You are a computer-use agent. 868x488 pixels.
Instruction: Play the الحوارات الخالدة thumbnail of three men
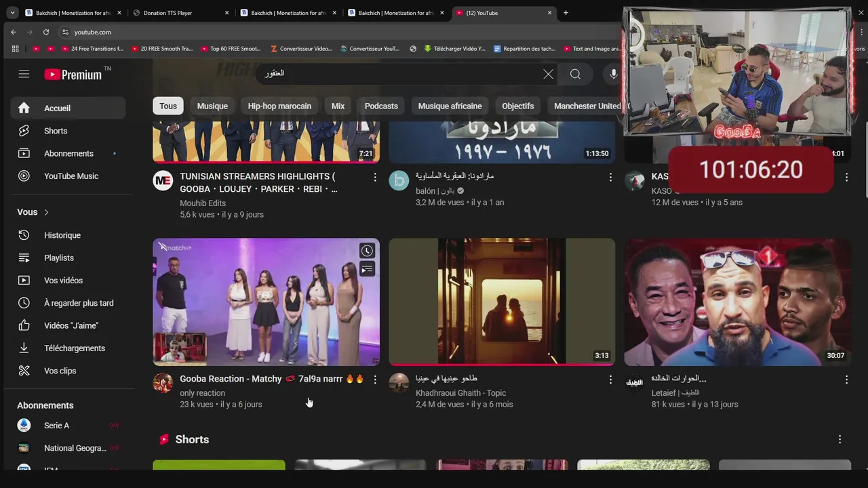[x=738, y=302]
